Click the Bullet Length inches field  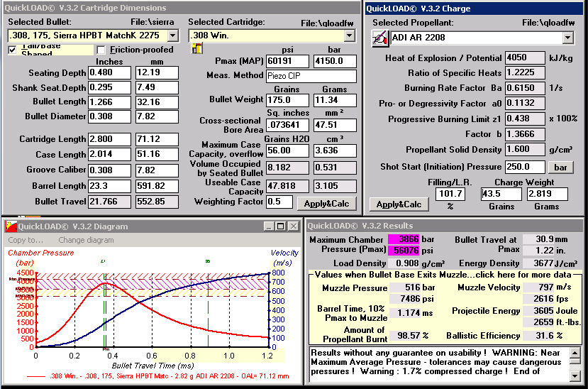(x=109, y=102)
